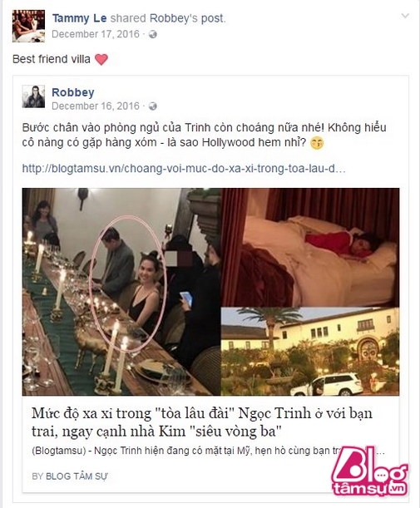Click the BY BLOG TÂM SỰ source link
Viewport: 420px width, 508px height.
tap(70, 476)
